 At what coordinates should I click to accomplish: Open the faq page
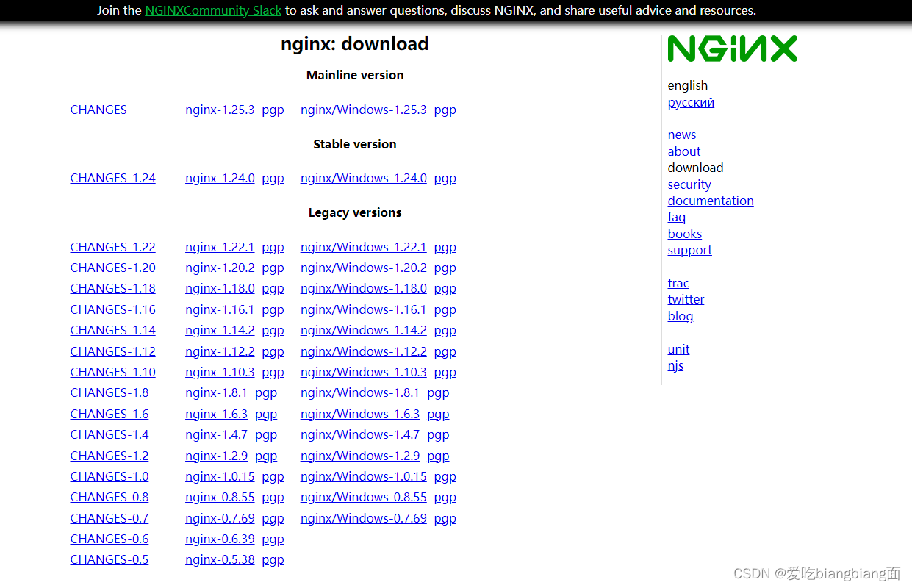[676, 217]
